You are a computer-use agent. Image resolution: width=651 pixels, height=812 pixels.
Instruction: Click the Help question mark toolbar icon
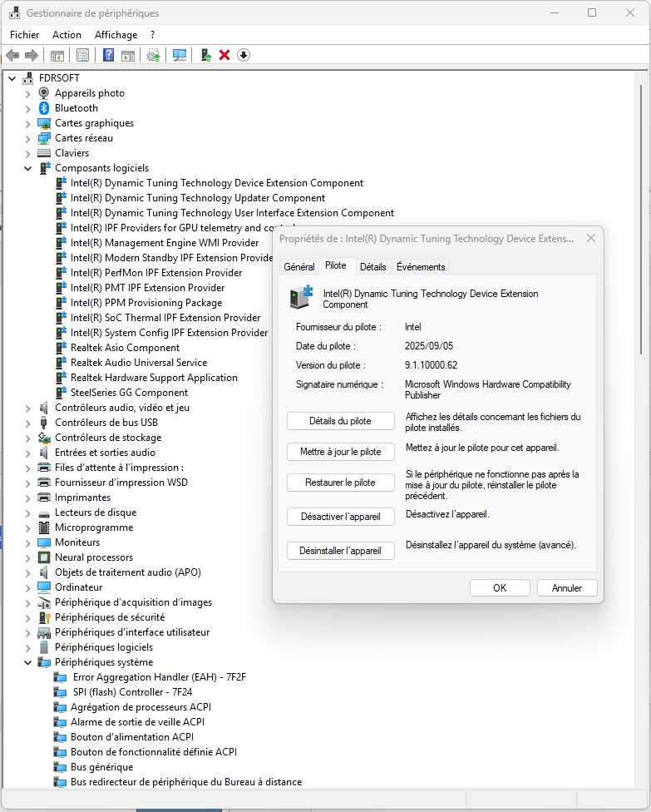coord(108,55)
